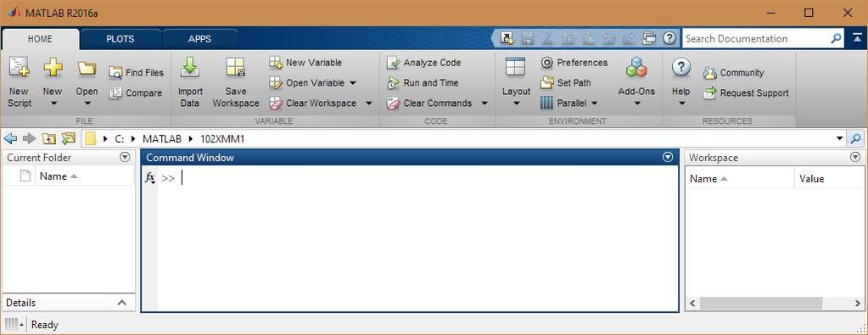Expand the Details panel chevron
Viewport: 868px width, 335px height.
pyautogui.click(x=122, y=303)
